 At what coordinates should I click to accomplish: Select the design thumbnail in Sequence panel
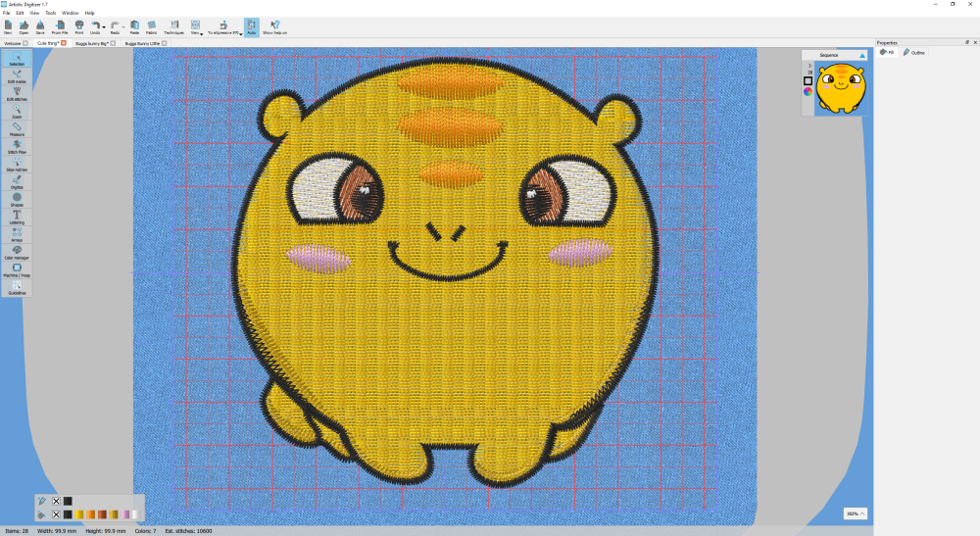point(841,88)
